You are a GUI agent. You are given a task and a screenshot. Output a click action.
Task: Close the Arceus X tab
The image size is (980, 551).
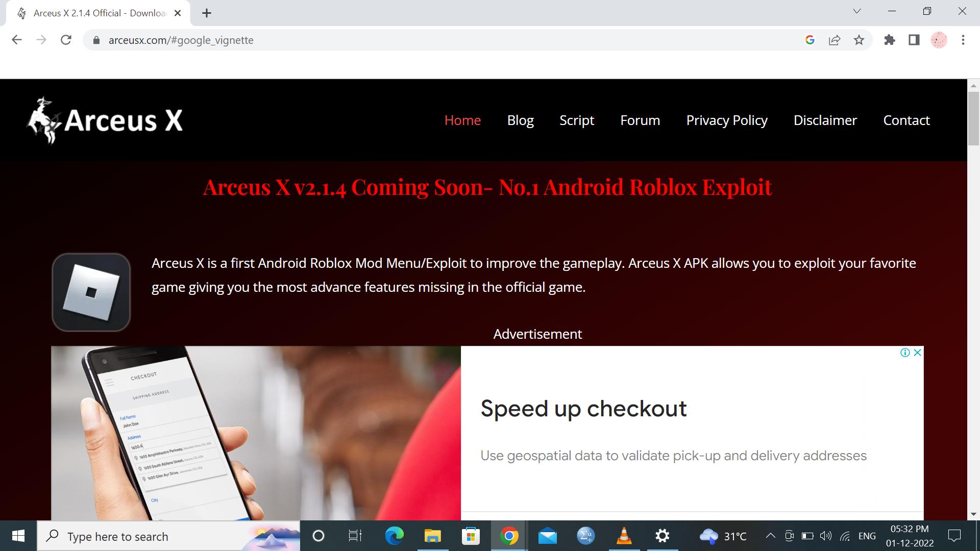pos(178,13)
